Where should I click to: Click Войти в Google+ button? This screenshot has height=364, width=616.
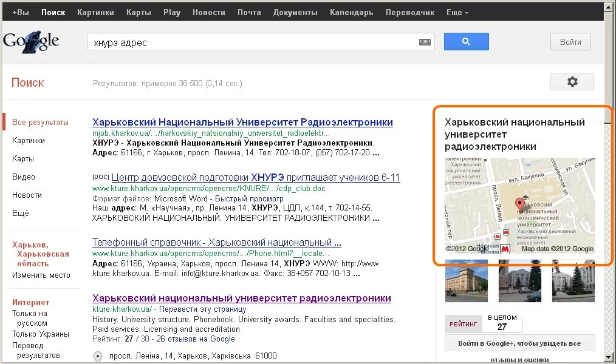pos(519,343)
